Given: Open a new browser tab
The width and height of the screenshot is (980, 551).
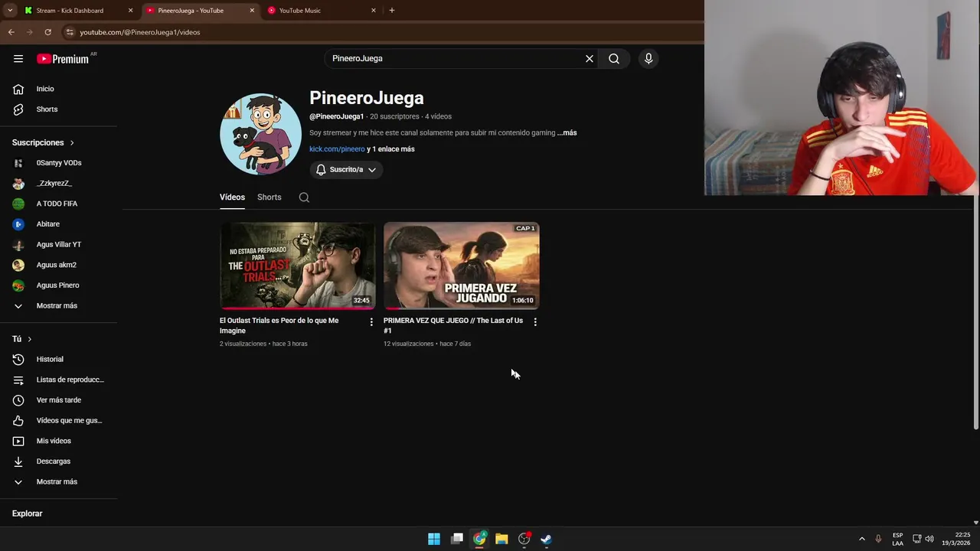Looking at the screenshot, I should click(x=392, y=11).
